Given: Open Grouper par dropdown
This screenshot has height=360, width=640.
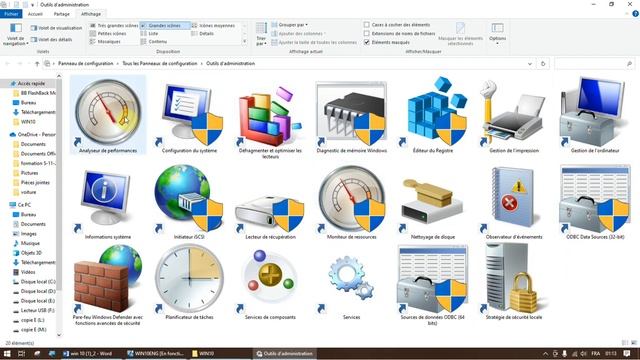Looking at the screenshot, I should (290, 25).
